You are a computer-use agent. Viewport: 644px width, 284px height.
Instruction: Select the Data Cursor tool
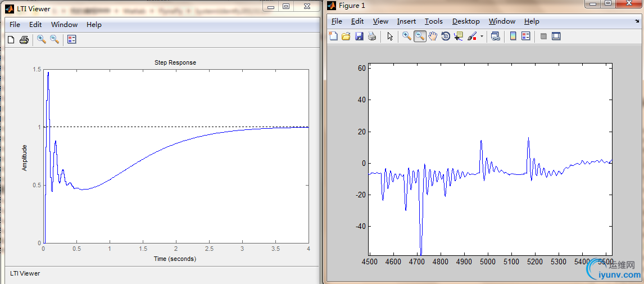[x=459, y=37]
